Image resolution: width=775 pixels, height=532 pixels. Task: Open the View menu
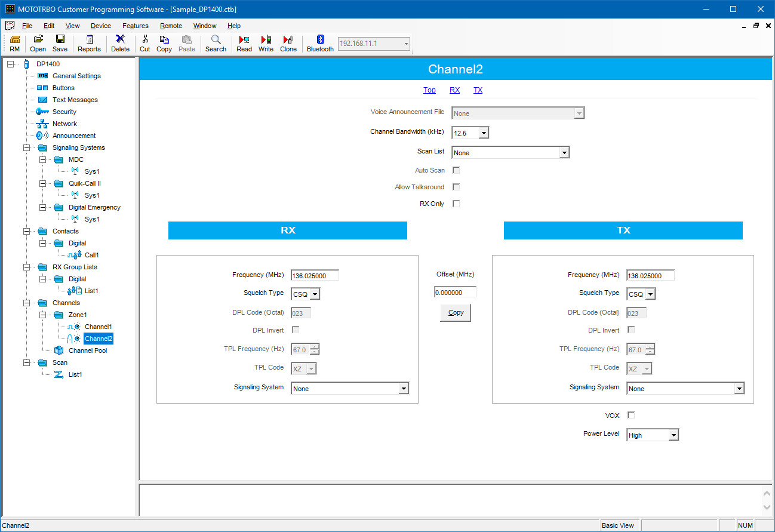(72, 26)
